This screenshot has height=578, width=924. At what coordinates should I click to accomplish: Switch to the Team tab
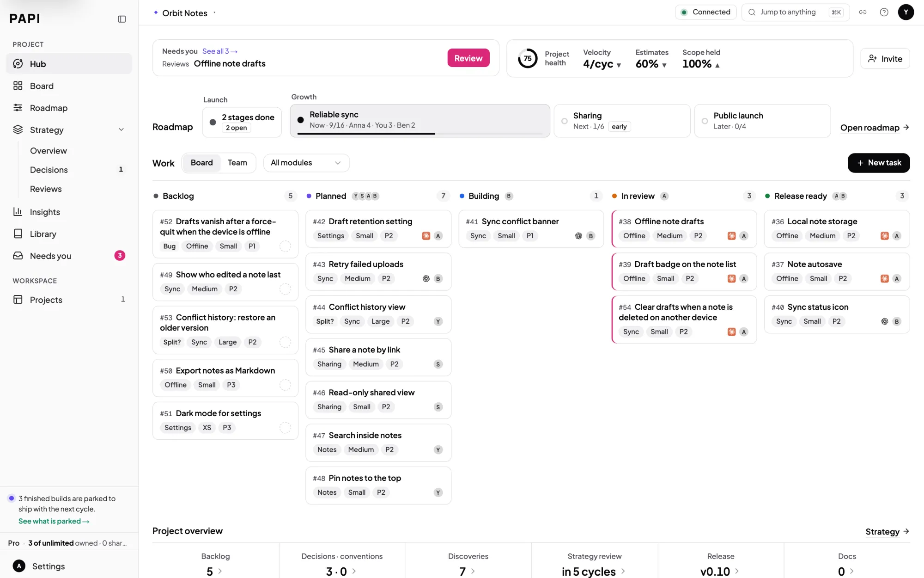(237, 163)
